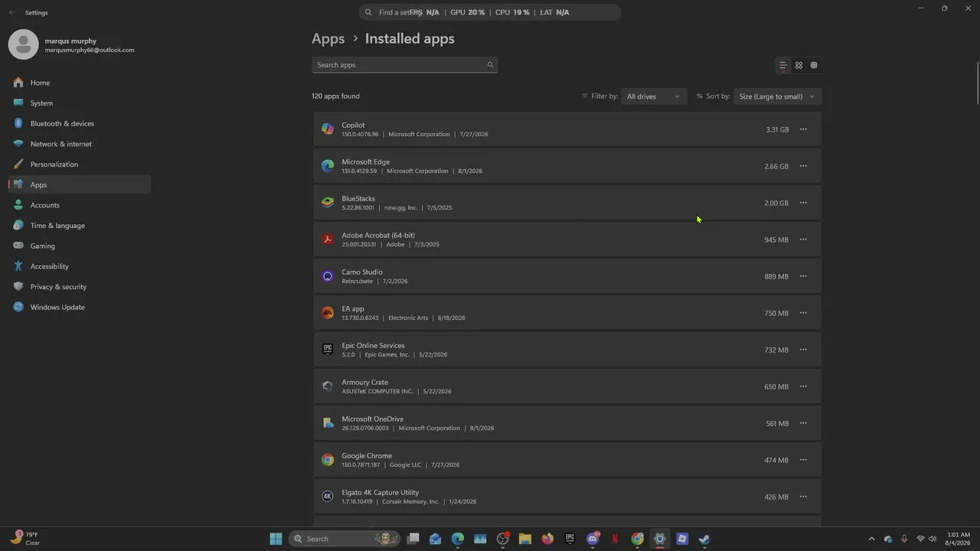Click the taskbar Search box
This screenshot has width=980, height=551.
pos(346,539)
